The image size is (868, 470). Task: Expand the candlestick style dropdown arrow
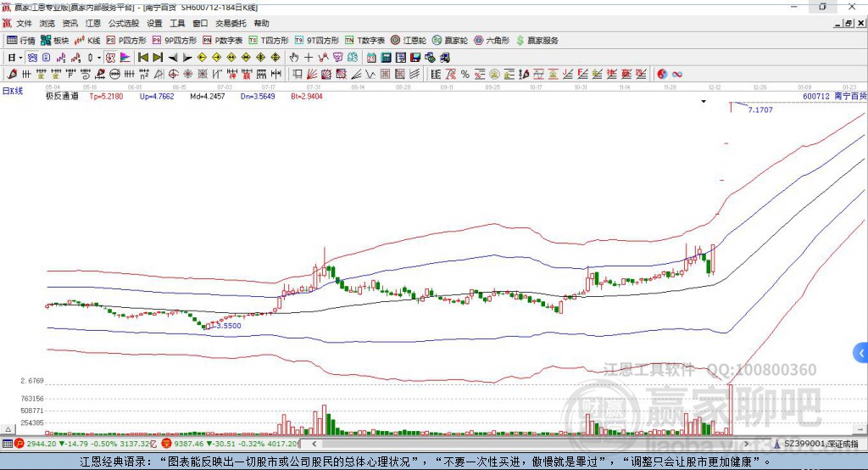pos(99,58)
